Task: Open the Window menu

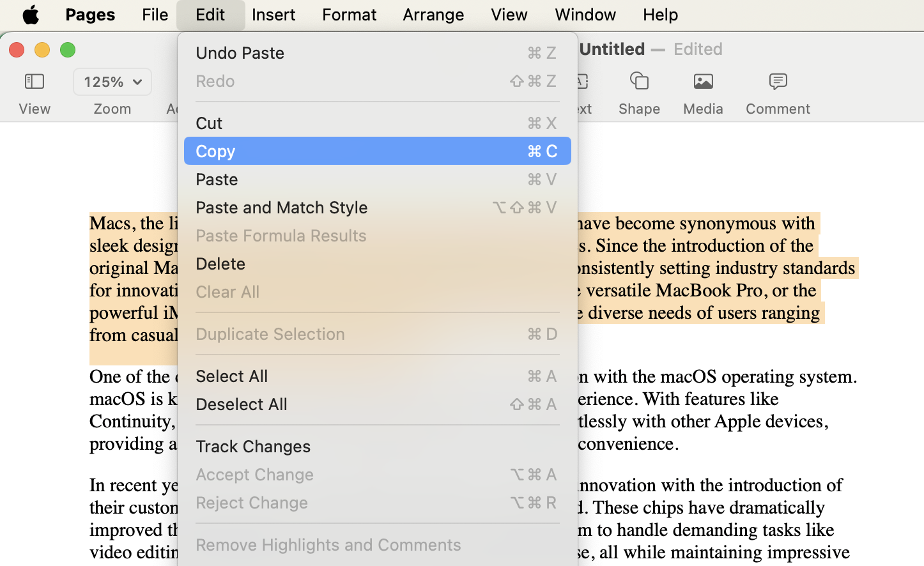Action: [585, 14]
